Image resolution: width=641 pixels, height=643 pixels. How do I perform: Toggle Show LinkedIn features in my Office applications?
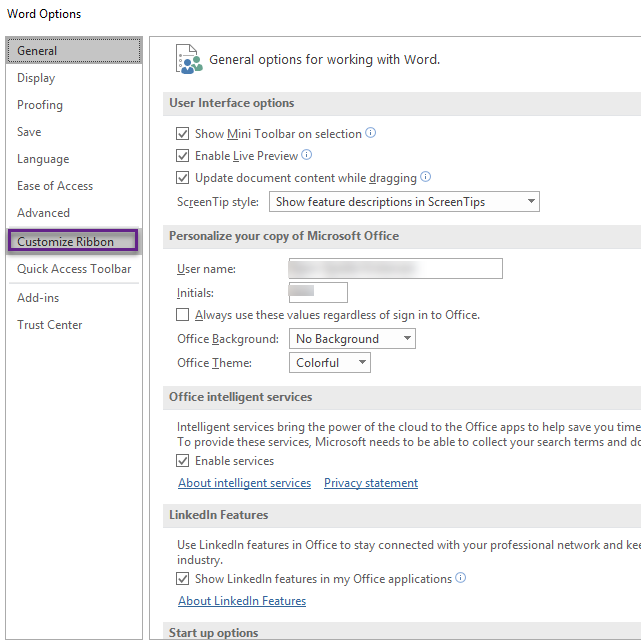pyautogui.click(x=182, y=579)
